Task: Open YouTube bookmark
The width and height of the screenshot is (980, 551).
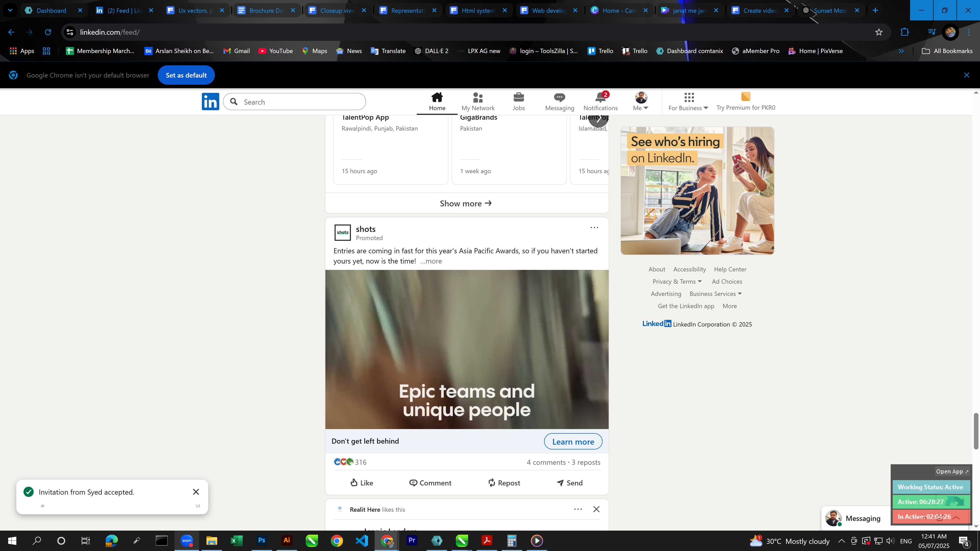Action: point(275,51)
